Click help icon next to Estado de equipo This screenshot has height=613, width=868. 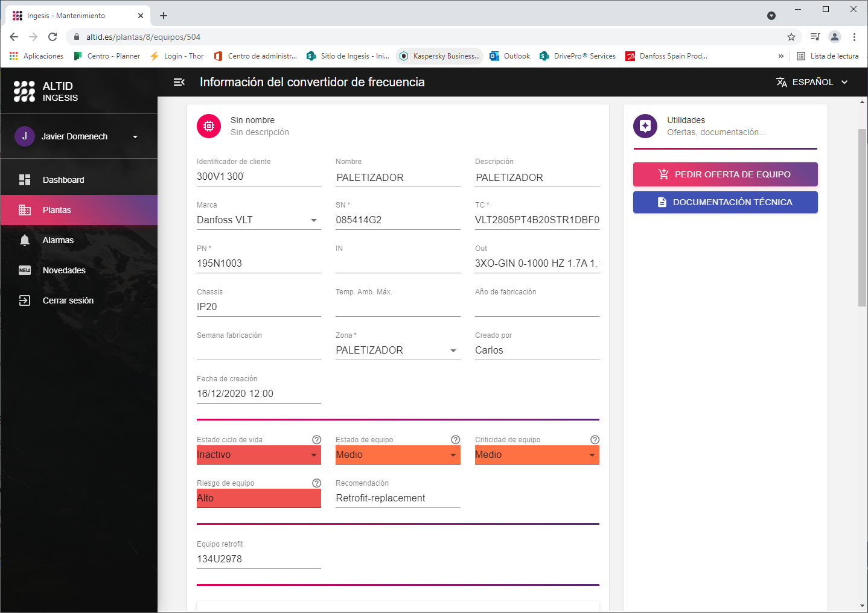456,440
